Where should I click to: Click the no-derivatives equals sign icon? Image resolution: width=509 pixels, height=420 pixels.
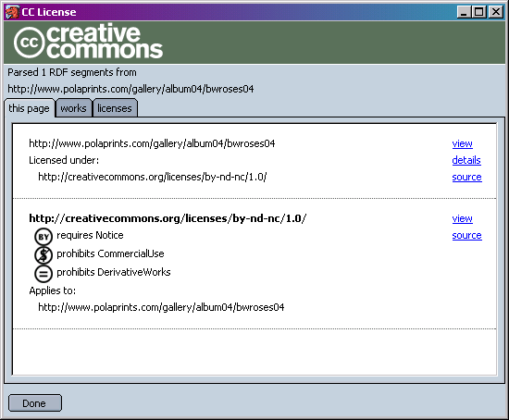43,273
